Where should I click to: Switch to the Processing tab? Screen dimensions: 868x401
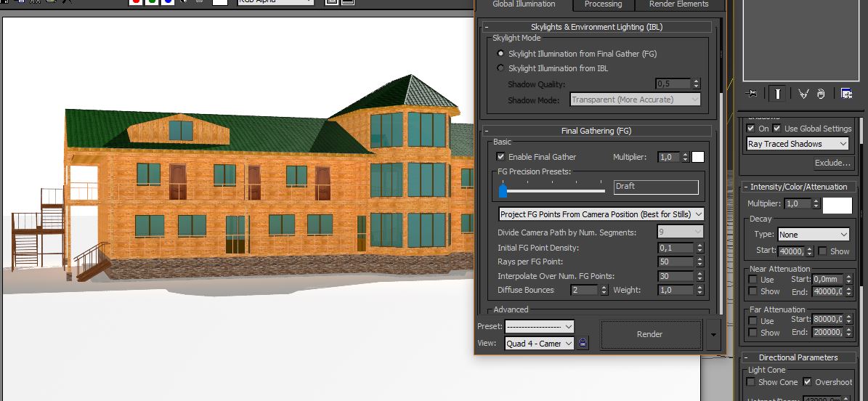[x=603, y=4]
